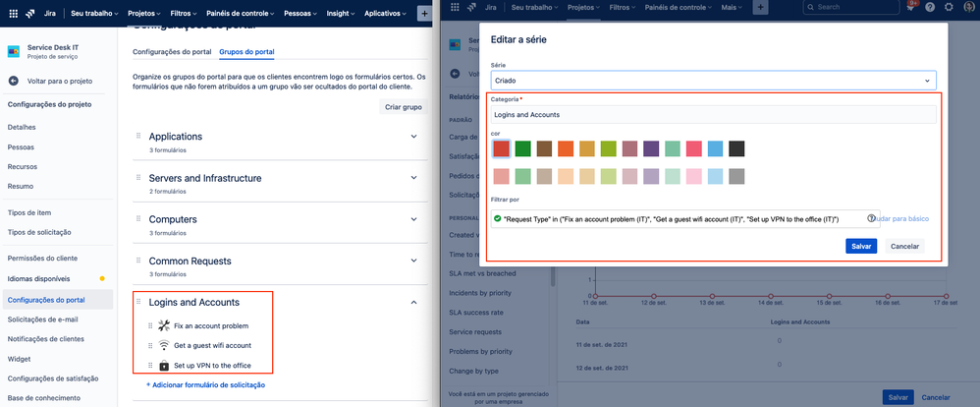Open the notifications bell with 9+ badge

click(910, 7)
